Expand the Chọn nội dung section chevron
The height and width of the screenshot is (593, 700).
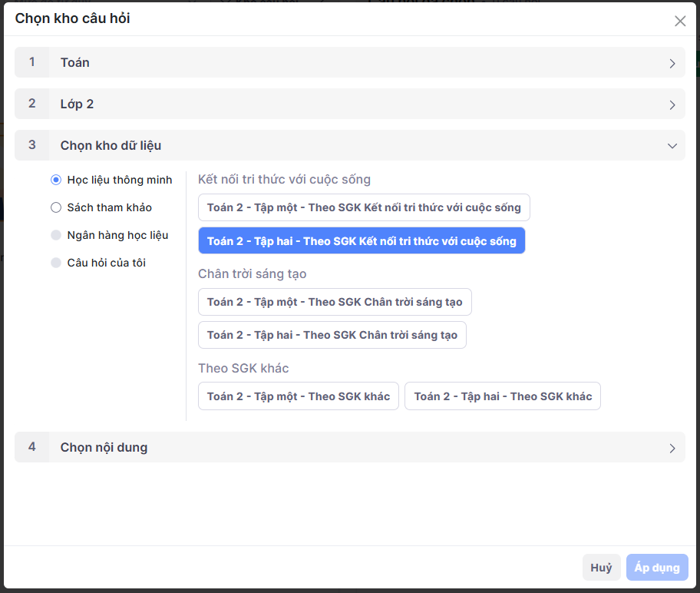tap(672, 448)
